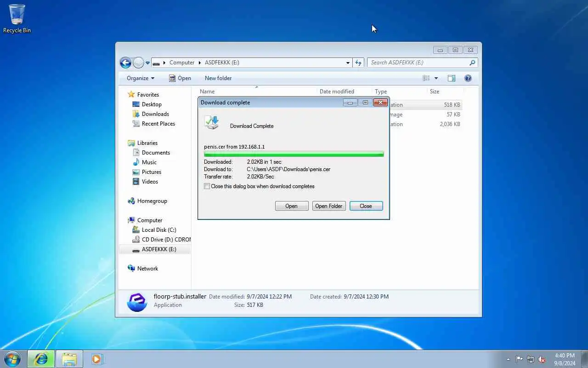Open the view options dropdown arrow

436,78
